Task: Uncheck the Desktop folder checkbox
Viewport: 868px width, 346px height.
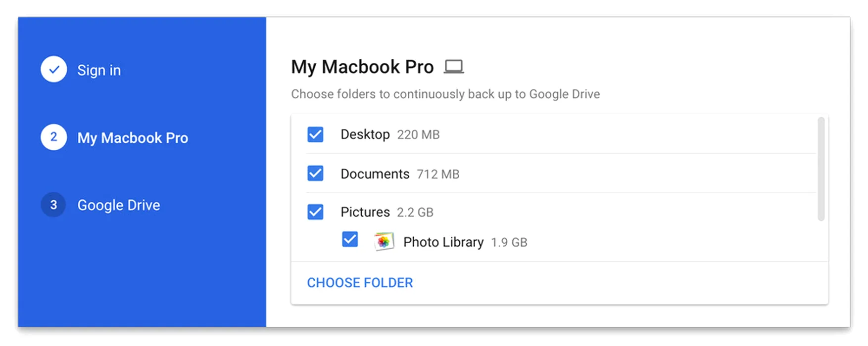Action: [x=315, y=134]
